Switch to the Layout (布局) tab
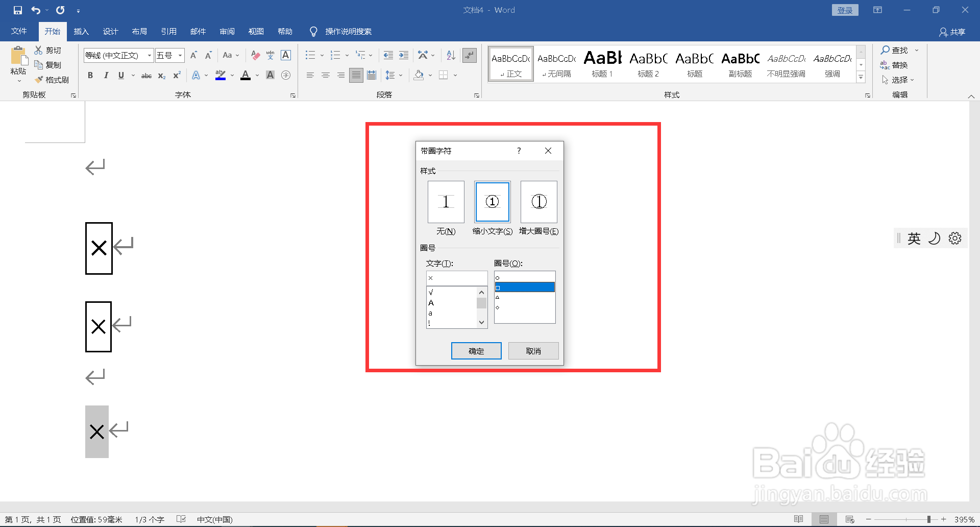This screenshot has height=527, width=980. pos(139,31)
